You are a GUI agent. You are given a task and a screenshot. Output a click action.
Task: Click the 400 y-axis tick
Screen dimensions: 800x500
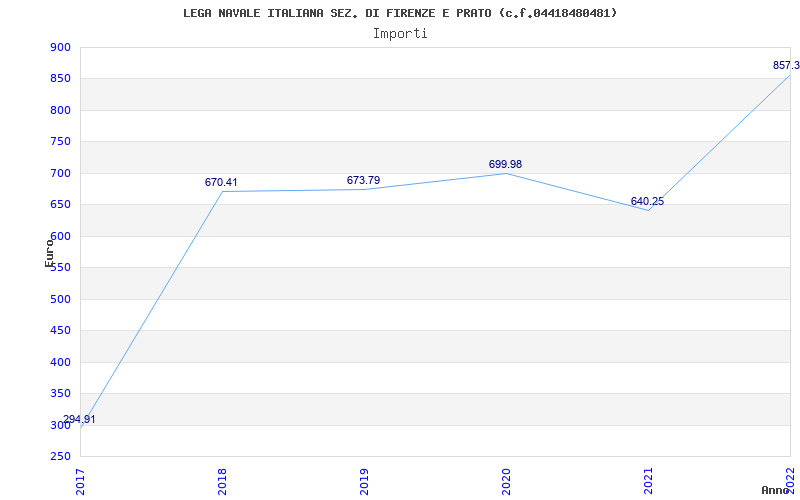60,362
